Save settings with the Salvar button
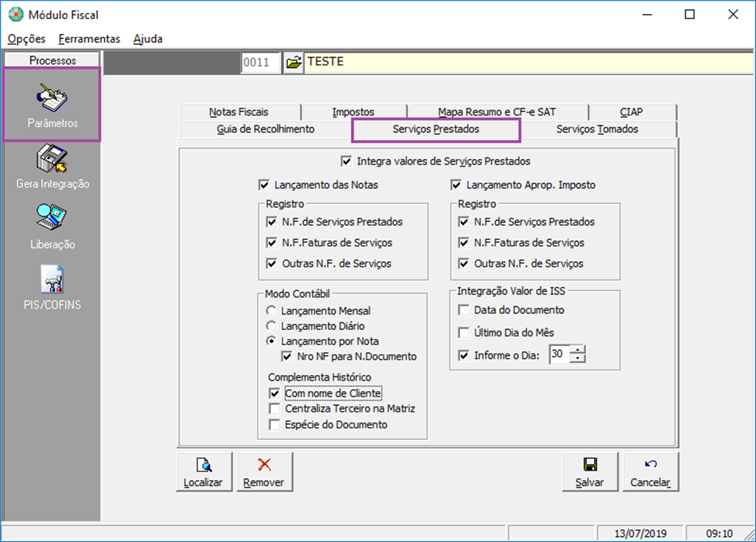The width and height of the screenshot is (756, 542). pyautogui.click(x=590, y=472)
